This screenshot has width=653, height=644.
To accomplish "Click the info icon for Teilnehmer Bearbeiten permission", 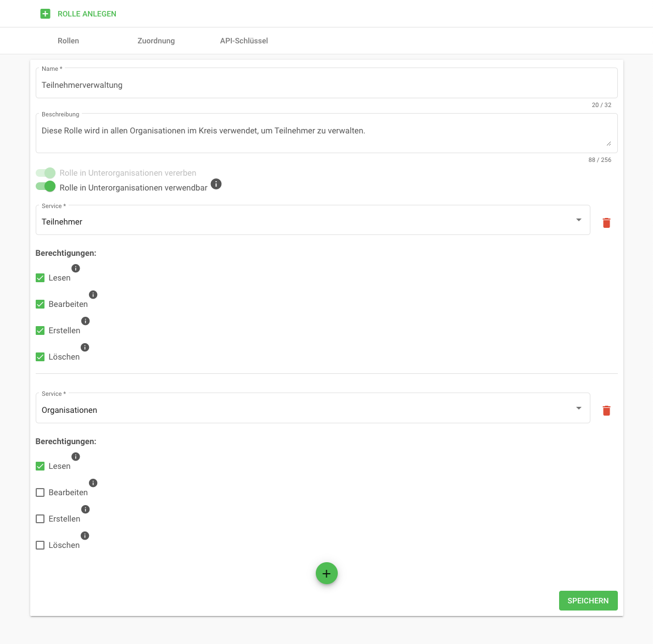I will point(93,295).
